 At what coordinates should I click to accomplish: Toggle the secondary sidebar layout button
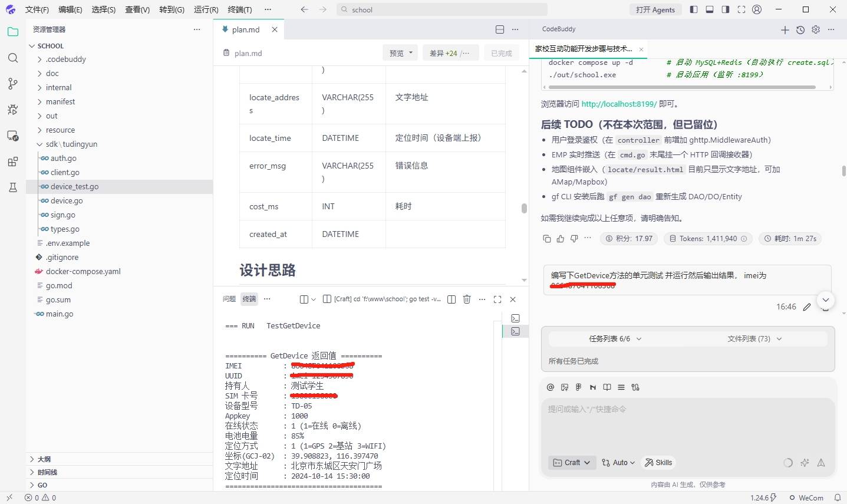coord(726,9)
